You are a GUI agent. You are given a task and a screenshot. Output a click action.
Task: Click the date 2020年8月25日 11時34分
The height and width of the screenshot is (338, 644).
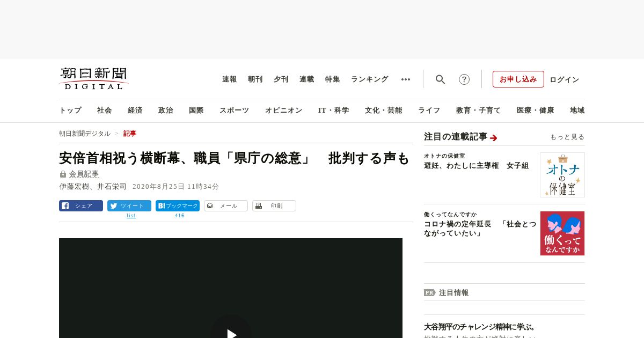tap(176, 187)
